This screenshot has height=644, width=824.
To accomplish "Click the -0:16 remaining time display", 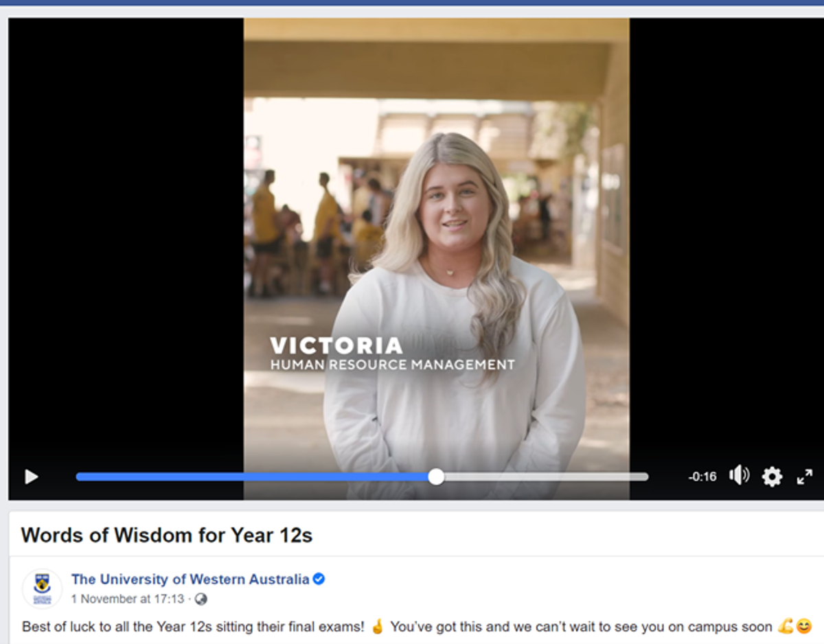I will tap(702, 476).
